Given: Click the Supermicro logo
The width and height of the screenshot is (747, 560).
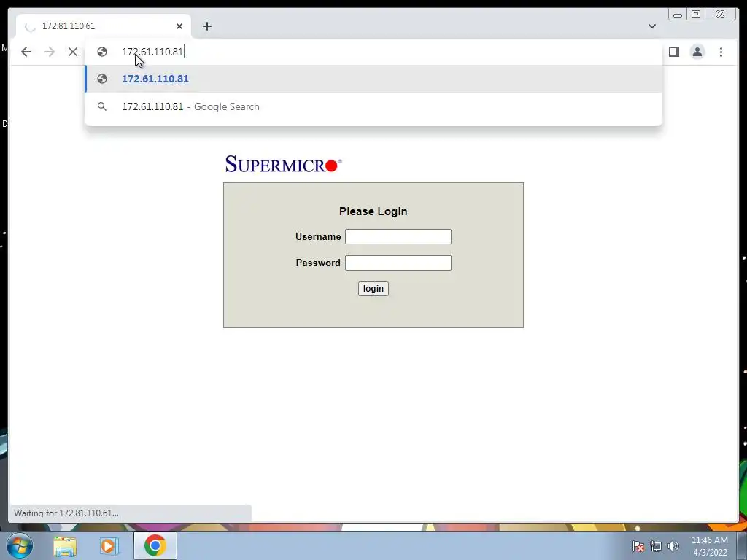Looking at the screenshot, I should coord(284,164).
